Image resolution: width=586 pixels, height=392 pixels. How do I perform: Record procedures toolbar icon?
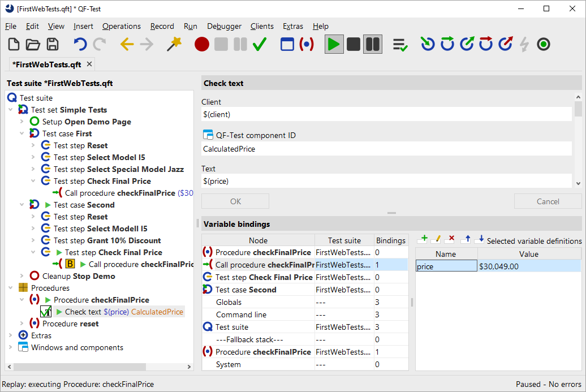coord(307,44)
